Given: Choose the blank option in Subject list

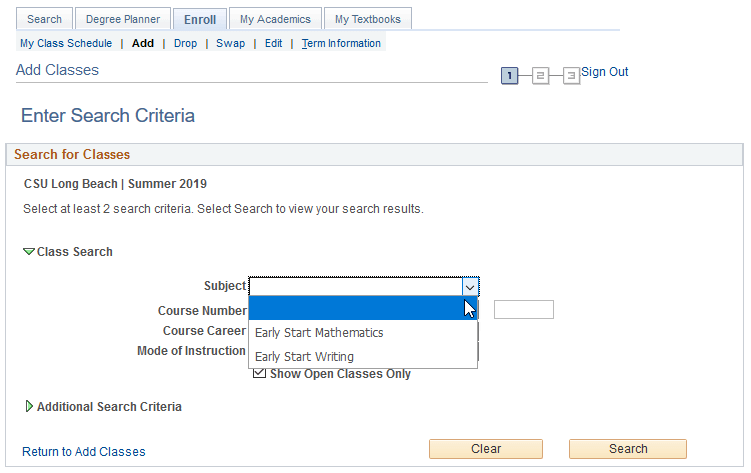Looking at the screenshot, I should 363,308.
